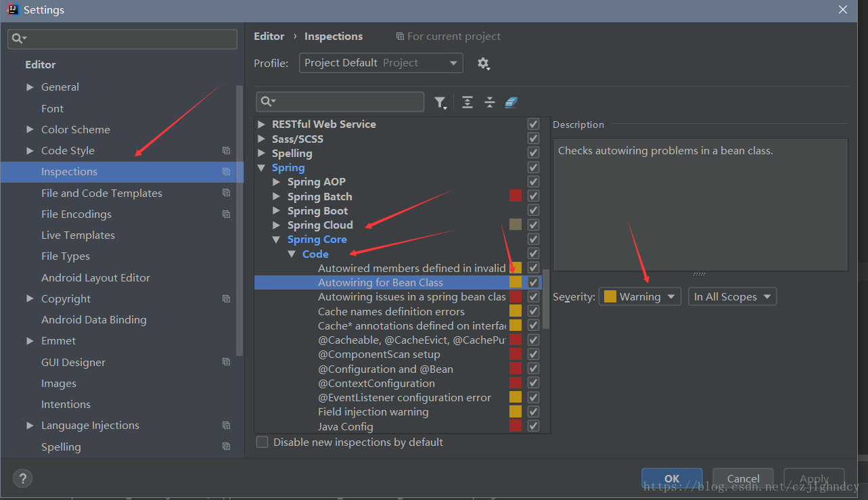Click the help question mark button

pyautogui.click(x=22, y=478)
